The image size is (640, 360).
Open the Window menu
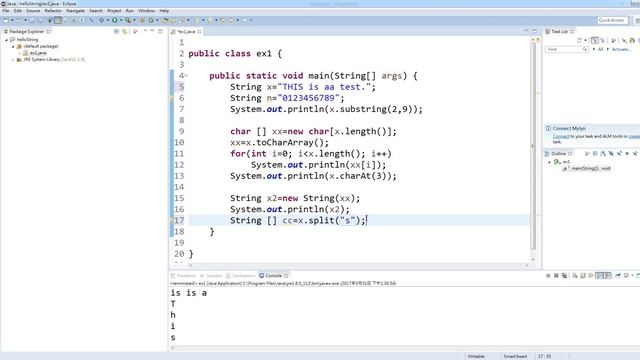146,11
